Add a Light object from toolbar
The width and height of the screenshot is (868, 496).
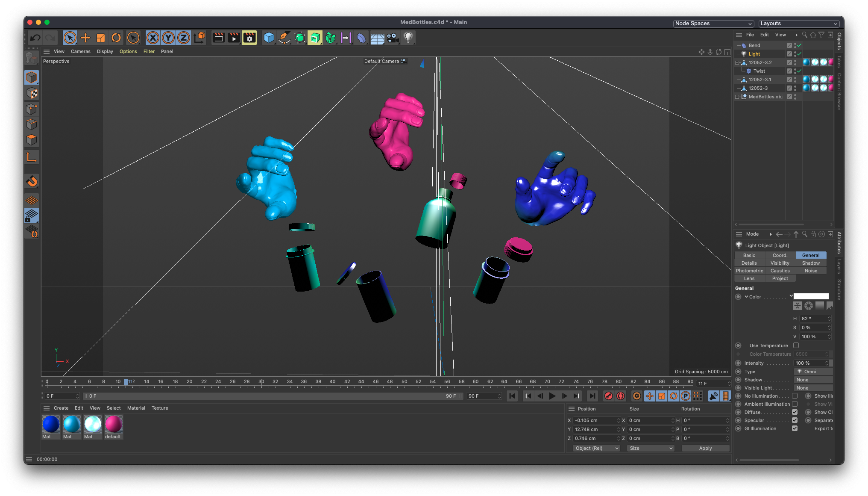pos(408,38)
